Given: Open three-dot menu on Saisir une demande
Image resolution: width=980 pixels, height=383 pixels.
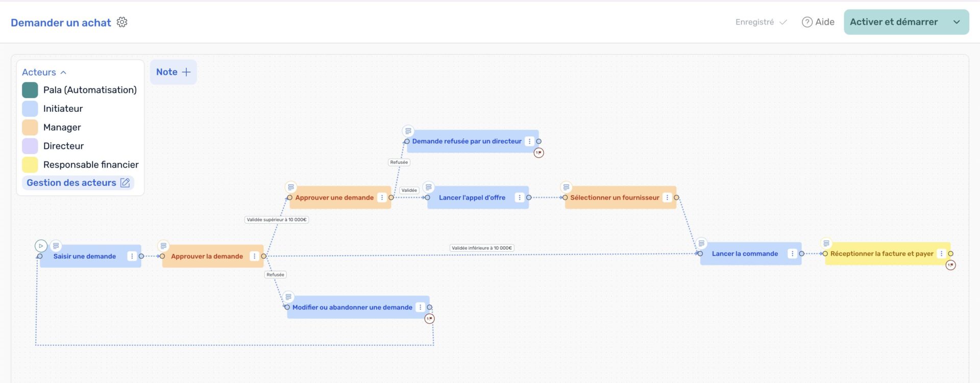Looking at the screenshot, I should click(132, 256).
